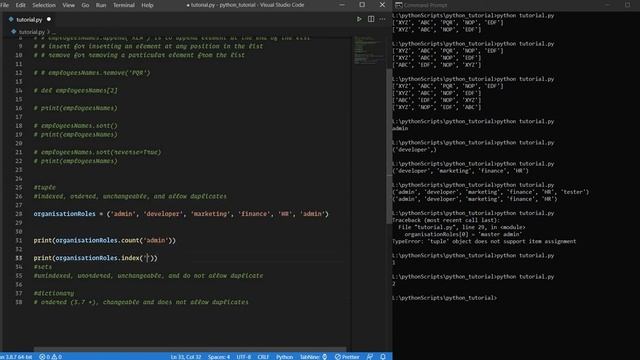Click the last prompt line in Command Prompt
The image size is (640, 360).
[x=445, y=298]
